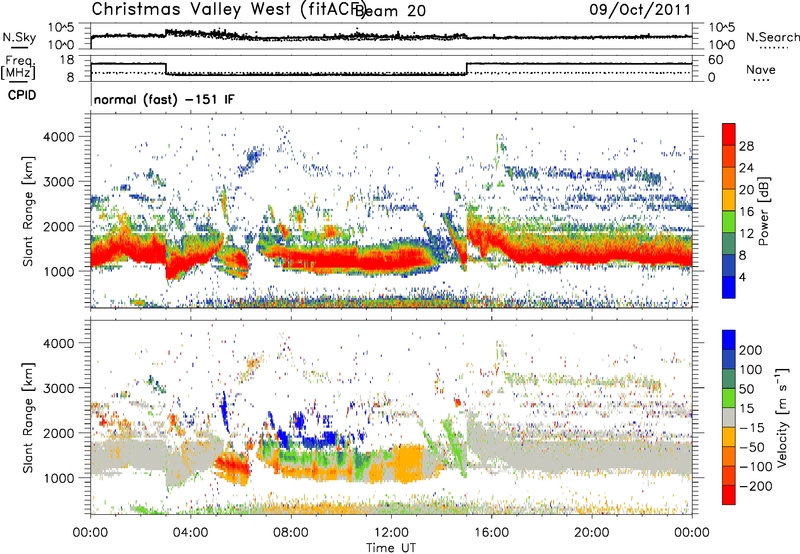Click the 04:00 time tick label

pyautogui.click(x=191, y=533)
